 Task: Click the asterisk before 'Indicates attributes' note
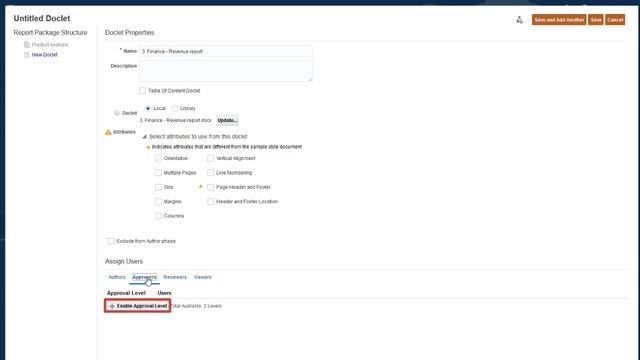pyautogui.click(x=148, y=147)
